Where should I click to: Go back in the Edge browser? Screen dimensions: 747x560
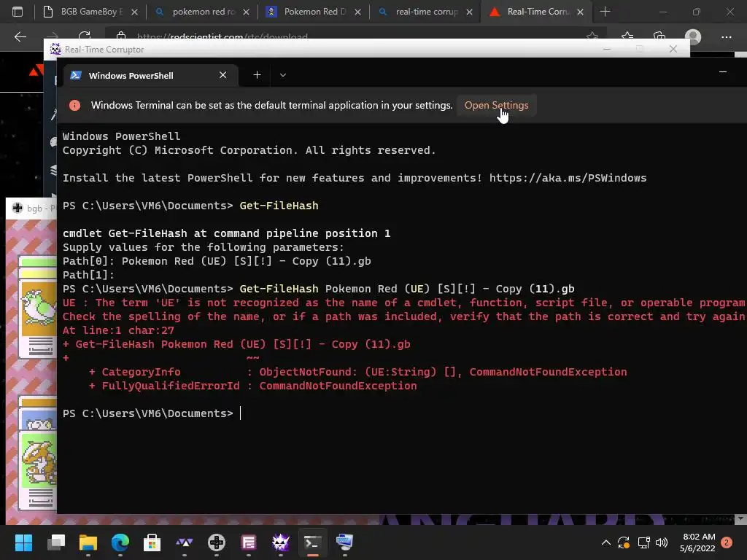[x=20, y=36]
